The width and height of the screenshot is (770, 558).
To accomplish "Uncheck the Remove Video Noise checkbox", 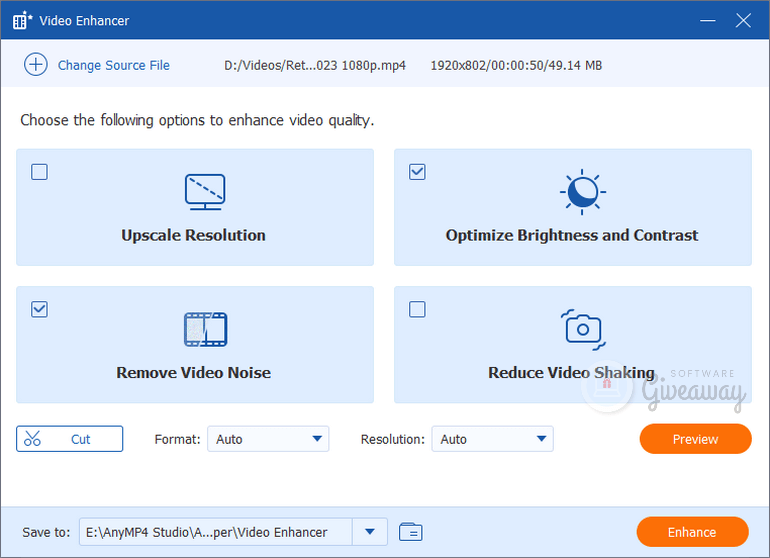I will pyautogui.click(x=39, y=309).
